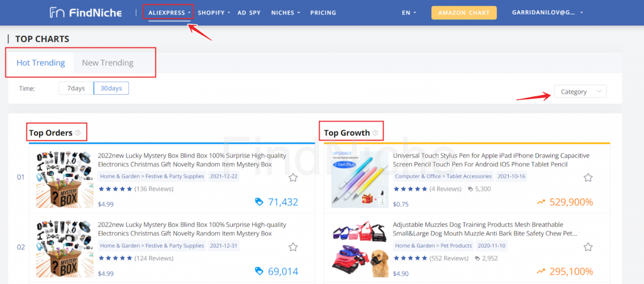Screen dimensions: 644x284
Task: Open the Universal Touch Stylus Pen title
Action: pyautogui.click(x=491, y=160)
